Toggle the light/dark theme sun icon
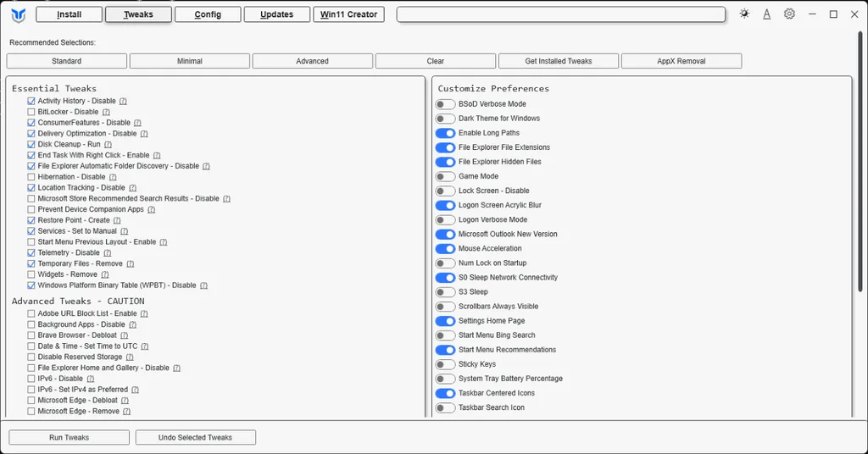Viewport: 868px width, 454px height. click(744, 14)
